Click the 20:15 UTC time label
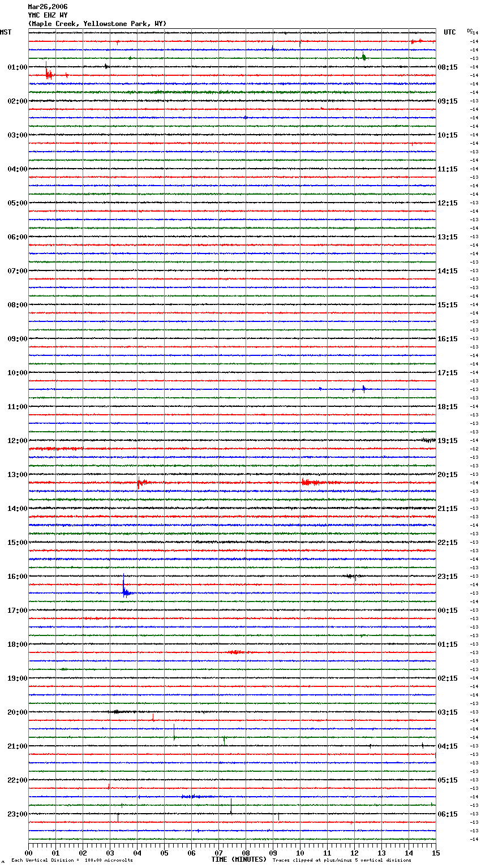Viewport: 481px width, 868px height. [448, 475]
